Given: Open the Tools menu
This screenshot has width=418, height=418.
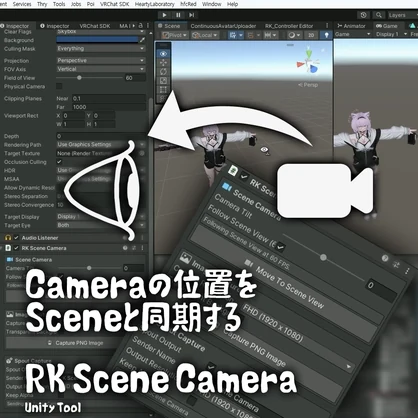Looking at the screenshot, I should [59, 4].
